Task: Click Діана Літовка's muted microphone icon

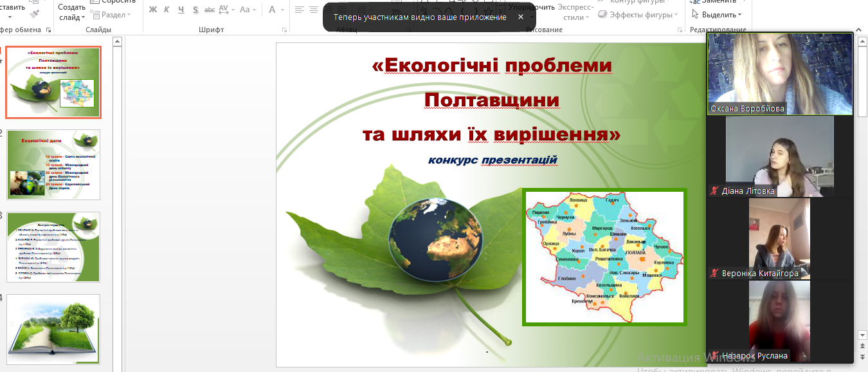Action: click(x=714, y=191)
